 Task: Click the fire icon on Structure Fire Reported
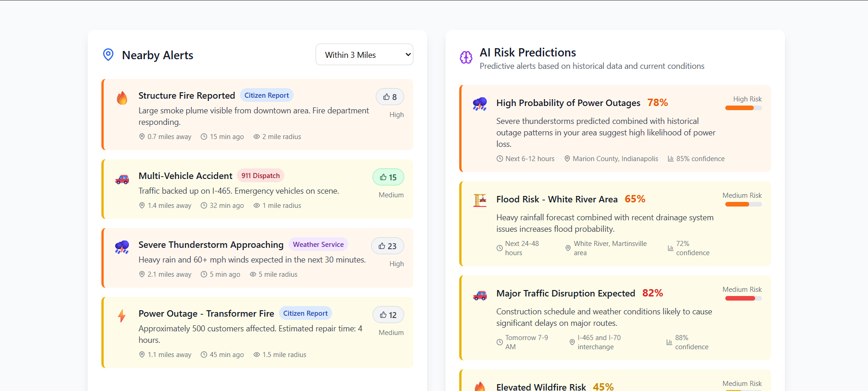point(122,98)
